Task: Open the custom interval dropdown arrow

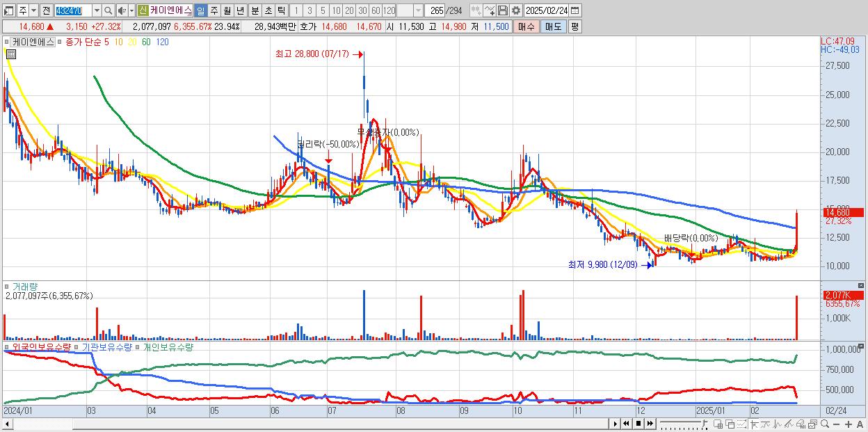Action: click(418, 10)
